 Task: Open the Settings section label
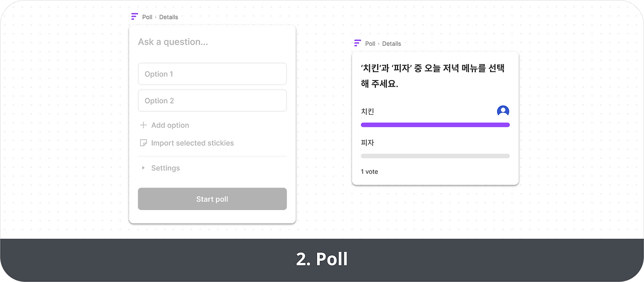166,168
